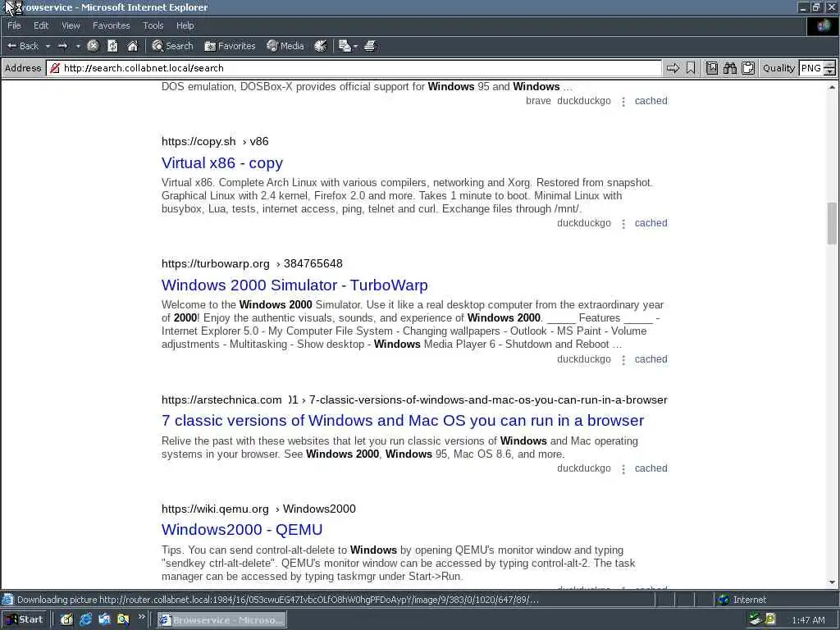
Task: Open the Quality PNG dropdown
Action: tap(817, 68)
